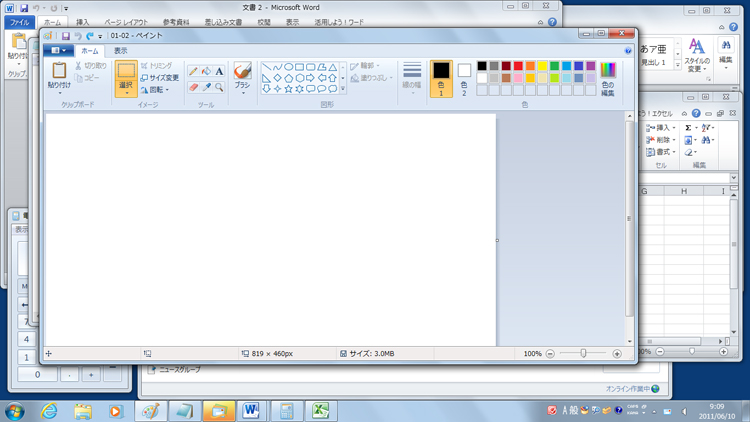Expand the shapes gallery more arrow
Screen dimensions: 750x422
[x=343, y=89]
